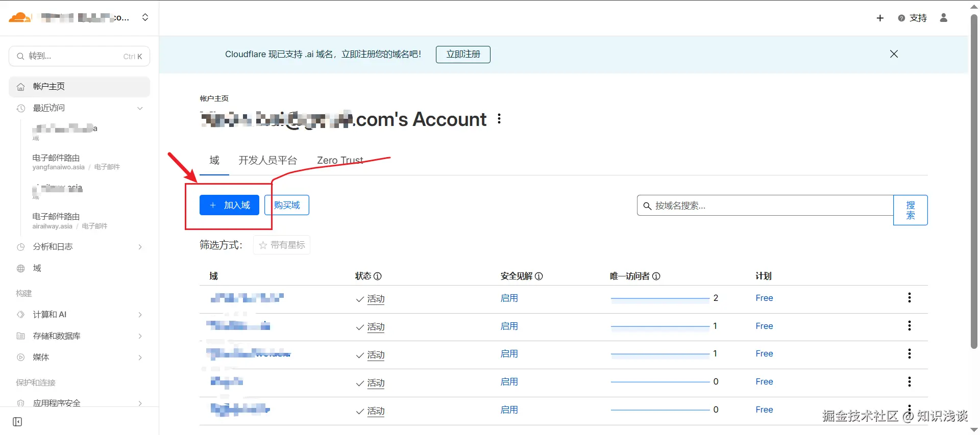This screenshot has width=980, height=435.
Task: Click the 帐户主页 breadcrumb text
Action: [x=214, y=98]
